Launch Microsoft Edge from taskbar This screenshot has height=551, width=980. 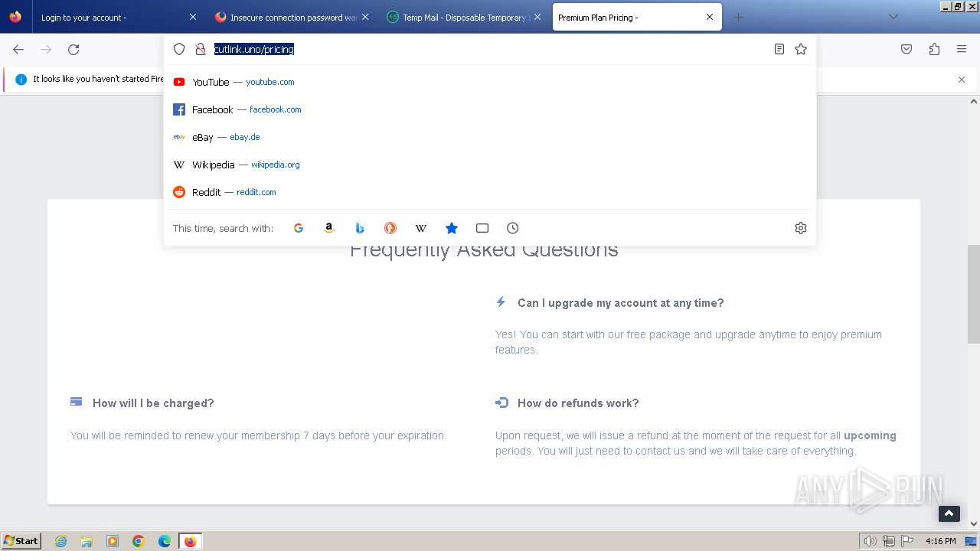pyautogui.click(x=165, y=541)
